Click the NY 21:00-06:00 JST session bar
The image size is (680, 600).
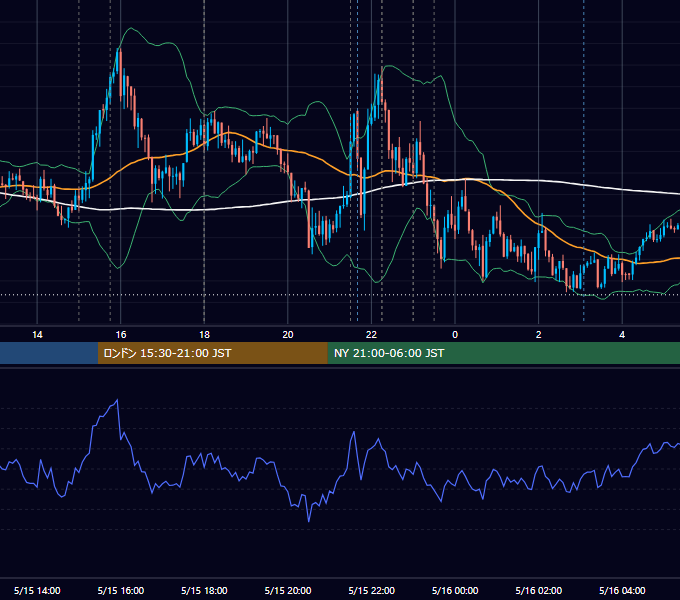pyautogui.click(x=503, y=353)
